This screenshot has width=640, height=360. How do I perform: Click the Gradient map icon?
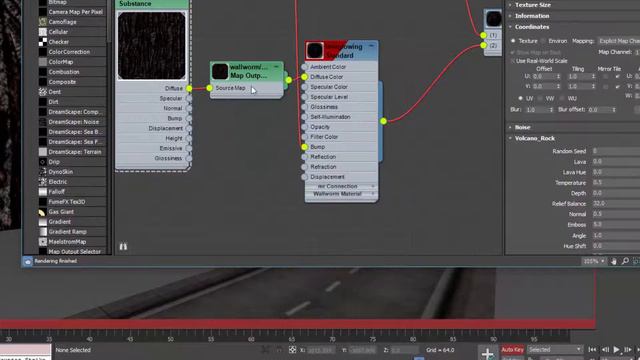pyautogui.click(x=43, y=222)
